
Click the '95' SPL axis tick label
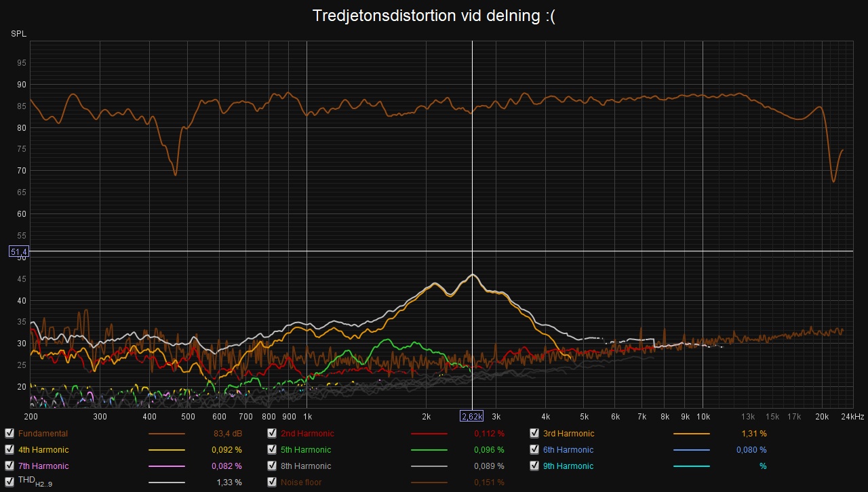click(x=22, y=63)
